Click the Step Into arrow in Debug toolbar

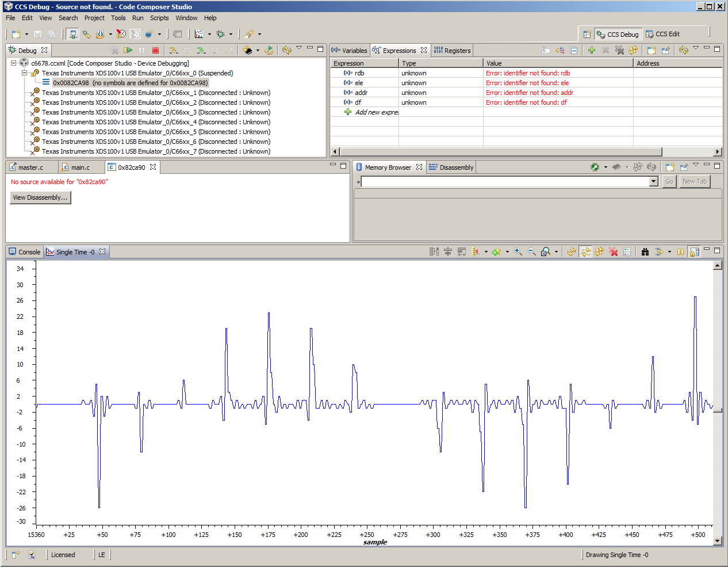point(173,51)
